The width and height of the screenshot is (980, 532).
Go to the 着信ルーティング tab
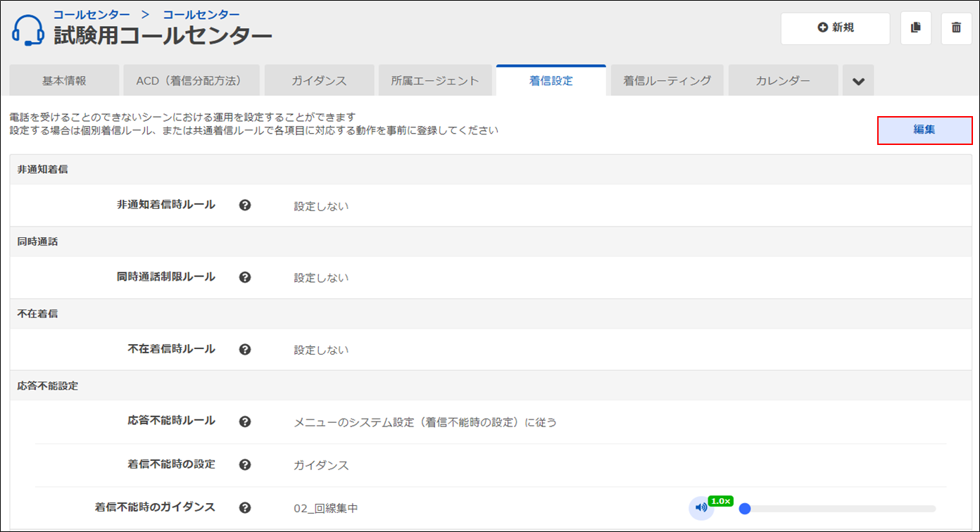point(667,81)
